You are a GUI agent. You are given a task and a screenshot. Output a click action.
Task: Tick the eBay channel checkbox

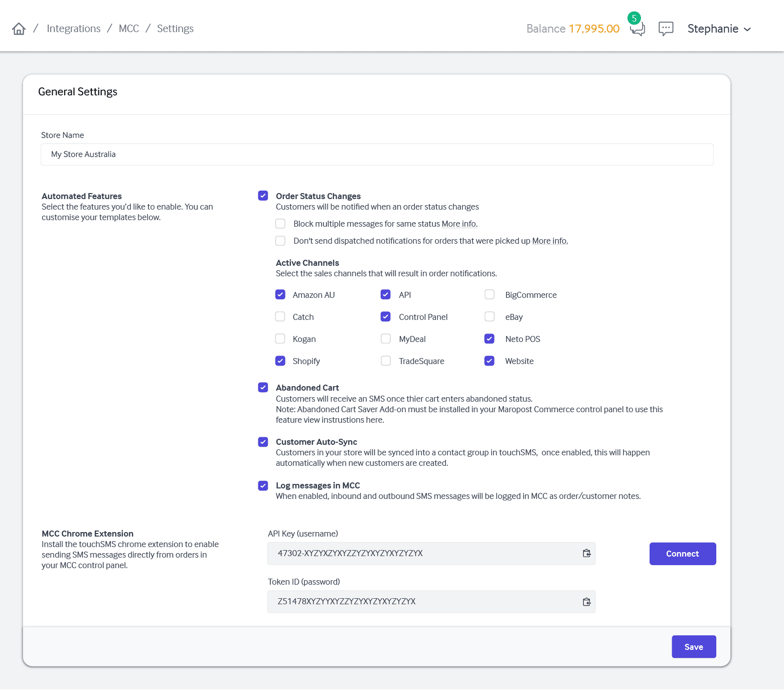[x=490, y=316]
